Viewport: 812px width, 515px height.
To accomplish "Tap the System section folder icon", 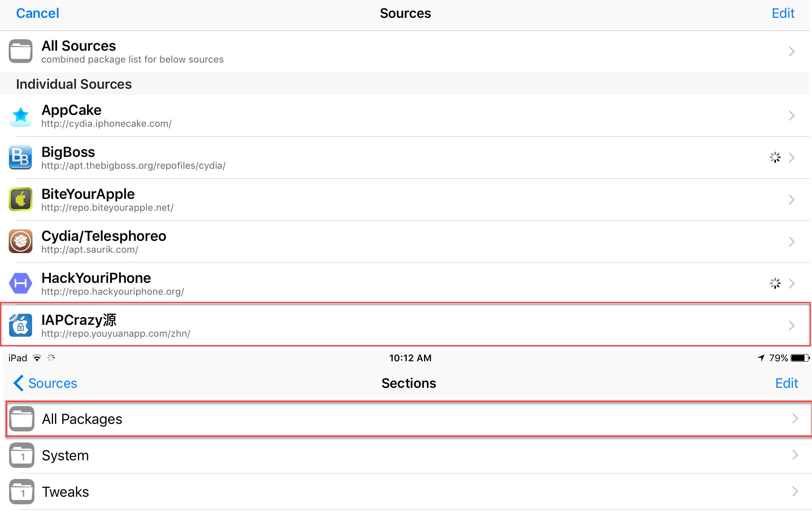I will 22,456.
